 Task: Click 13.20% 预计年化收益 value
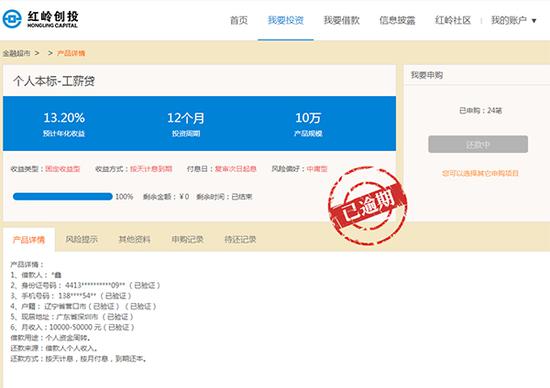tap(64, 118)
